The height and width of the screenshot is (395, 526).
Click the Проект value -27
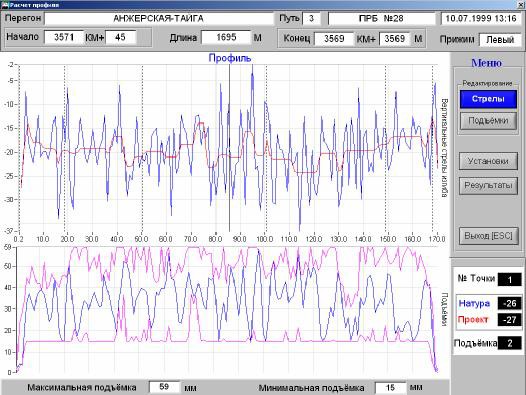(510, 319)
